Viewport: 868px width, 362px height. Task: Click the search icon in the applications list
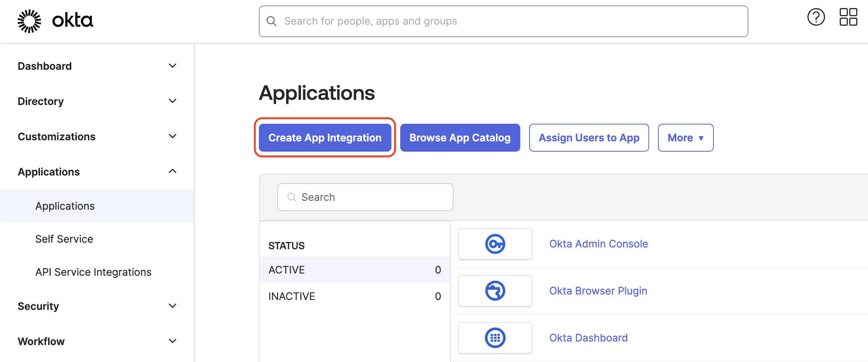[292, 197]
